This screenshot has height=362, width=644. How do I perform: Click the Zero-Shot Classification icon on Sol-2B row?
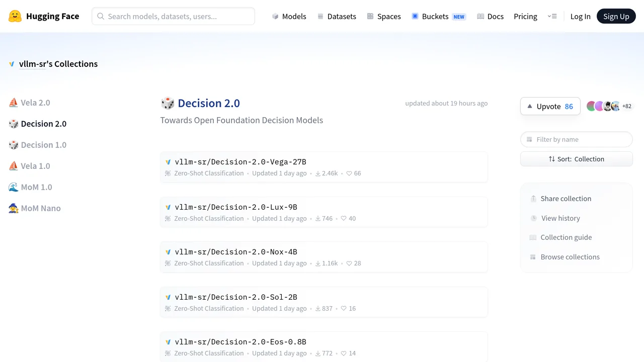168,309
